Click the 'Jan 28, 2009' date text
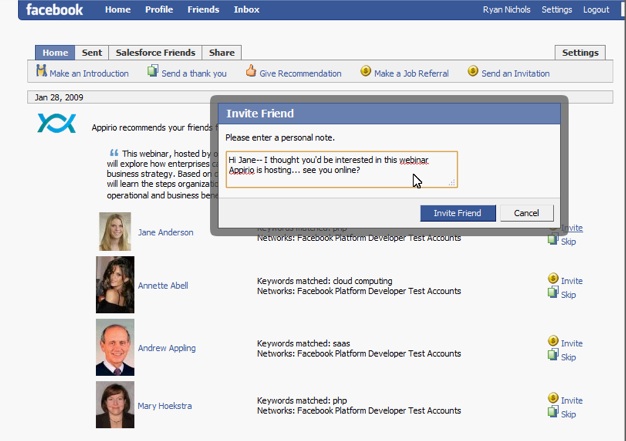 point(59,97)
